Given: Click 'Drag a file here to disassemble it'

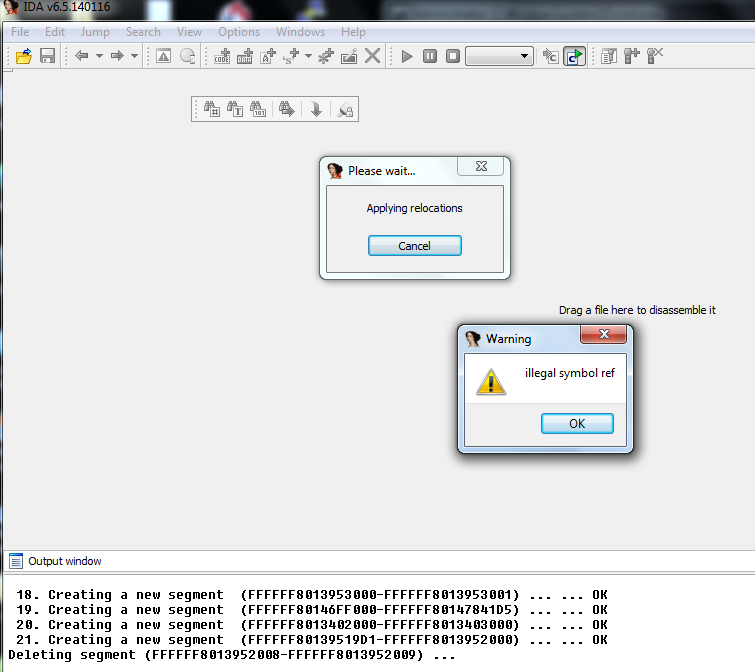Looking at the screenshot, I should click(637, 310).
